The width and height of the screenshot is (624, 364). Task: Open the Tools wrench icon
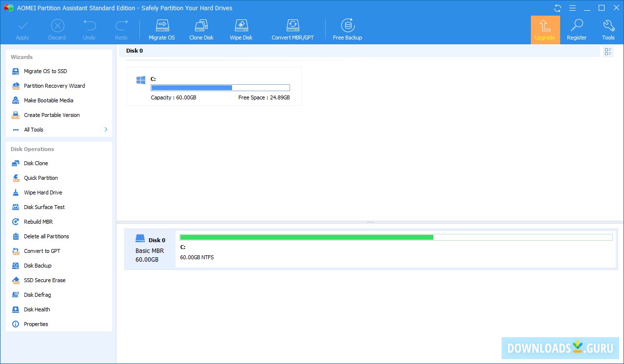click(x=608, y=30)
